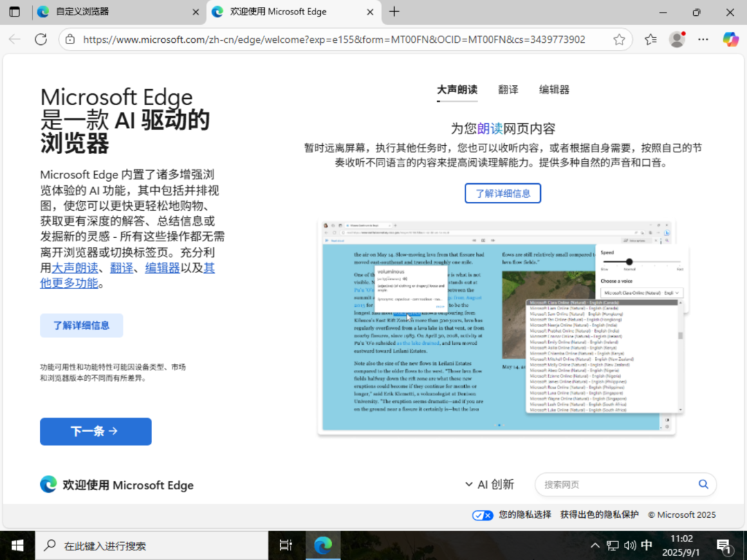
Task: Open Copilot sidebar icon
Action: pyautogui.click(x=730, y=39)
